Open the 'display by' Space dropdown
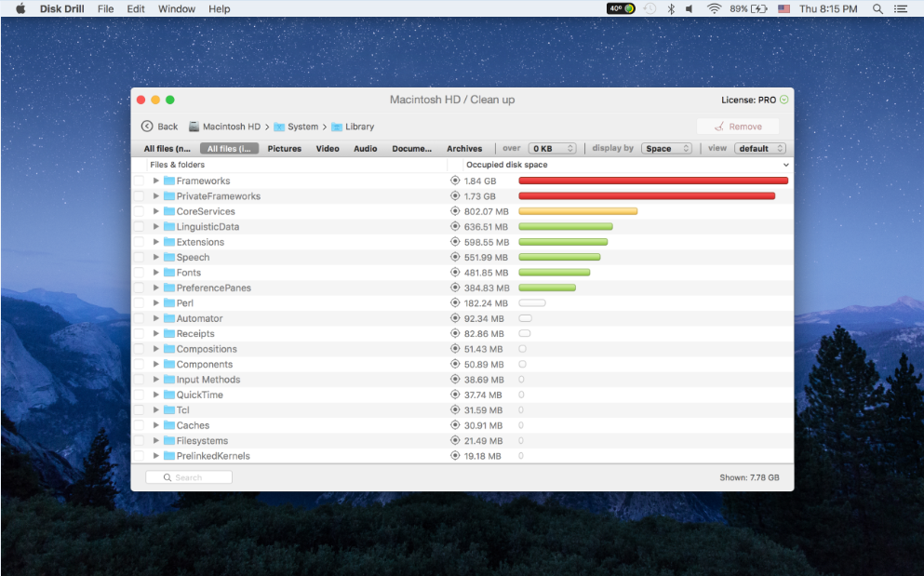The width and height of the screenshot is (924, 576). click(666, 149)
